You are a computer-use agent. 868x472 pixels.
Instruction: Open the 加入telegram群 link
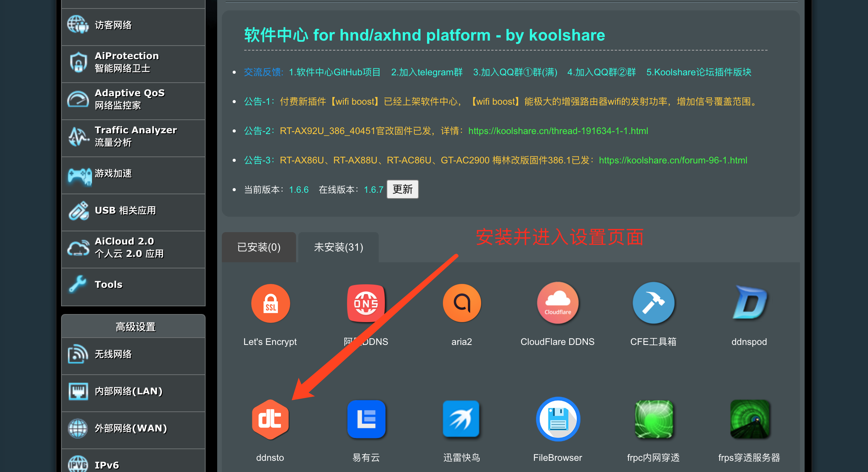(427, 72)
